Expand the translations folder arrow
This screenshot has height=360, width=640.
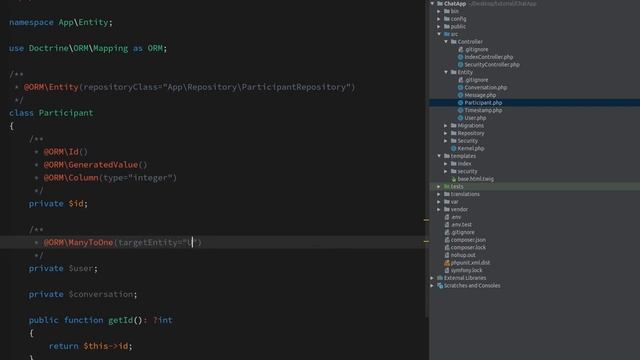point(439,194)
